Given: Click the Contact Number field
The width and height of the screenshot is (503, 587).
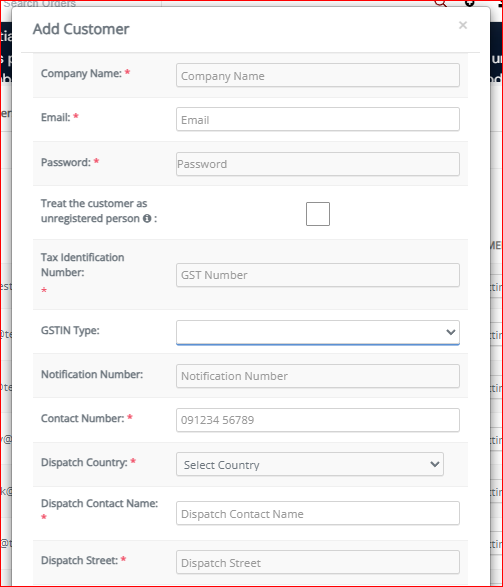Looking at the screenshot, I should point(318,420).
